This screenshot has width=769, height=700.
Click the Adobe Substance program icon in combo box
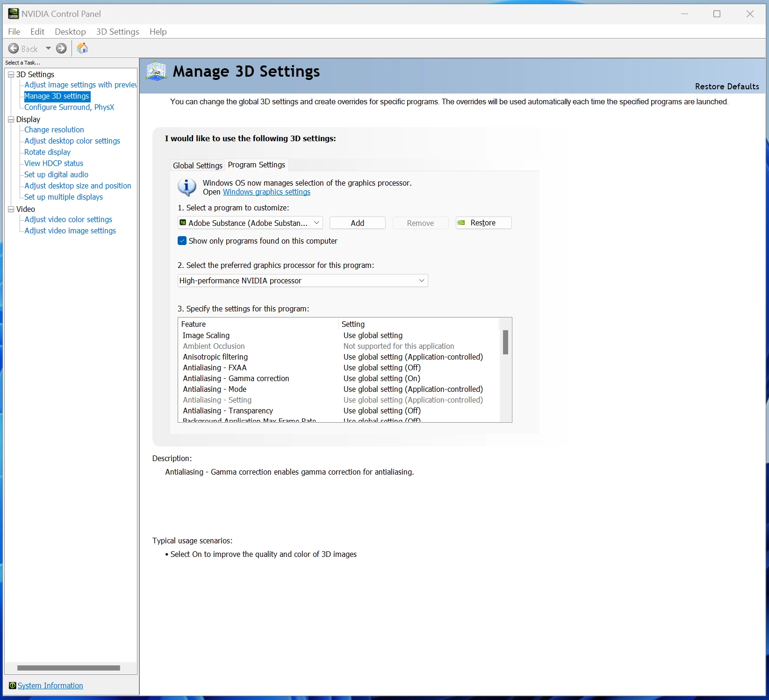pos(183,223)
